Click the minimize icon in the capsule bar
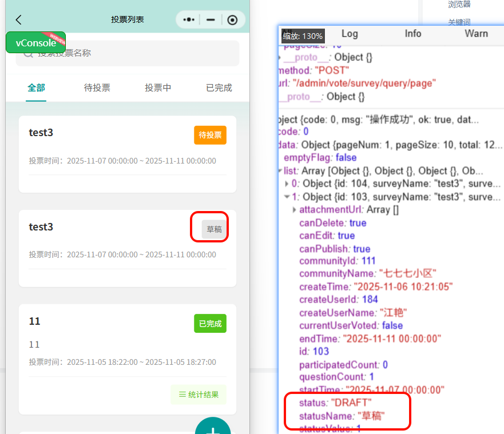This screenshot has width=504, height=434. 212,19
